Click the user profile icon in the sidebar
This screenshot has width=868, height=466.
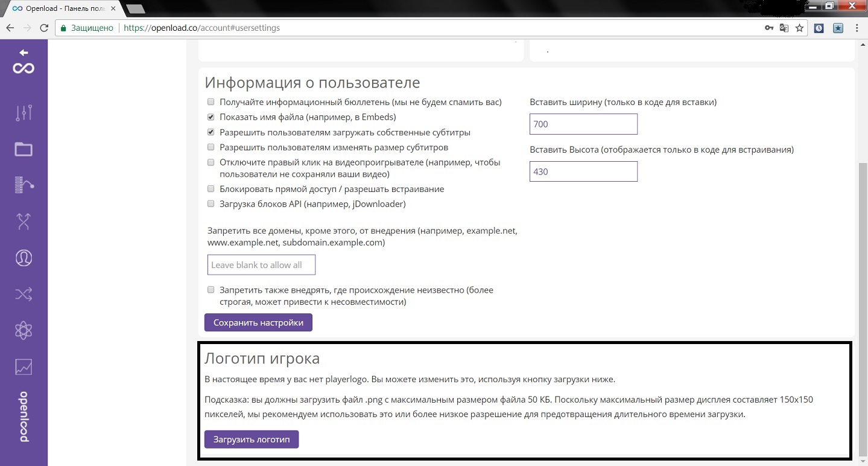point(24,258)
